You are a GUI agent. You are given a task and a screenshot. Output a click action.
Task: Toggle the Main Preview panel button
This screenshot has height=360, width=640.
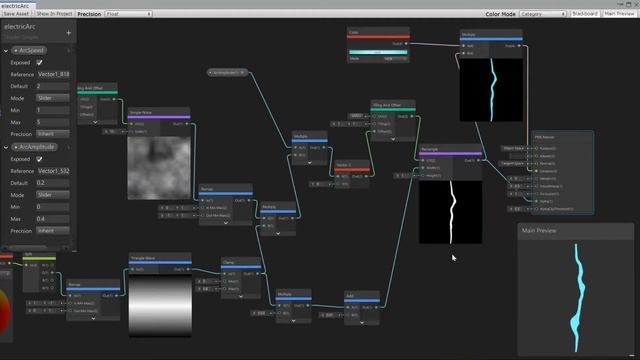coord(619,14)
